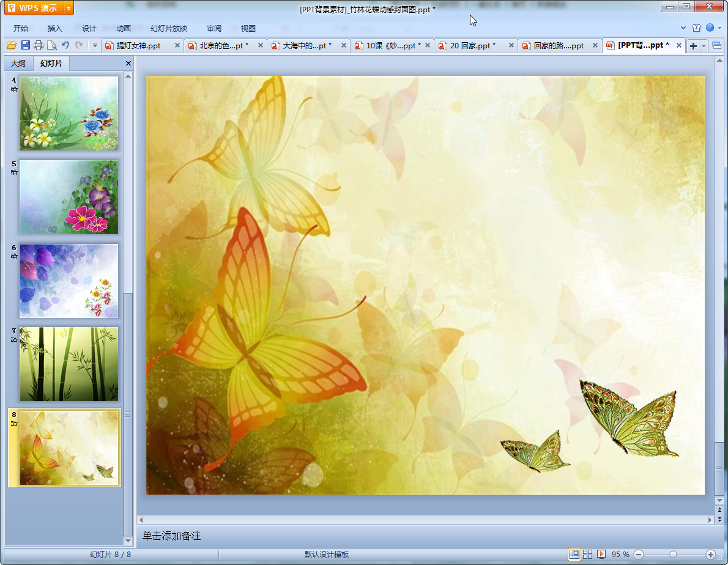The height and width of the screenshot is (565, 728).
Task: Select slide 5 thumbnail with pink flowers
Action: [x=69, y=197]
